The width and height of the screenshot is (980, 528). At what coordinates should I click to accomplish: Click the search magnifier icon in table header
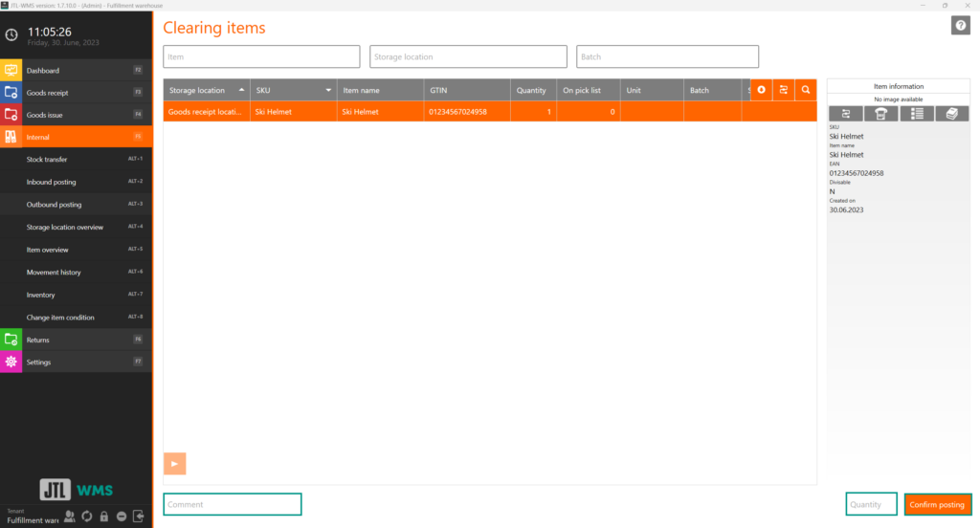pyautogui.click(x=806, y=90)
